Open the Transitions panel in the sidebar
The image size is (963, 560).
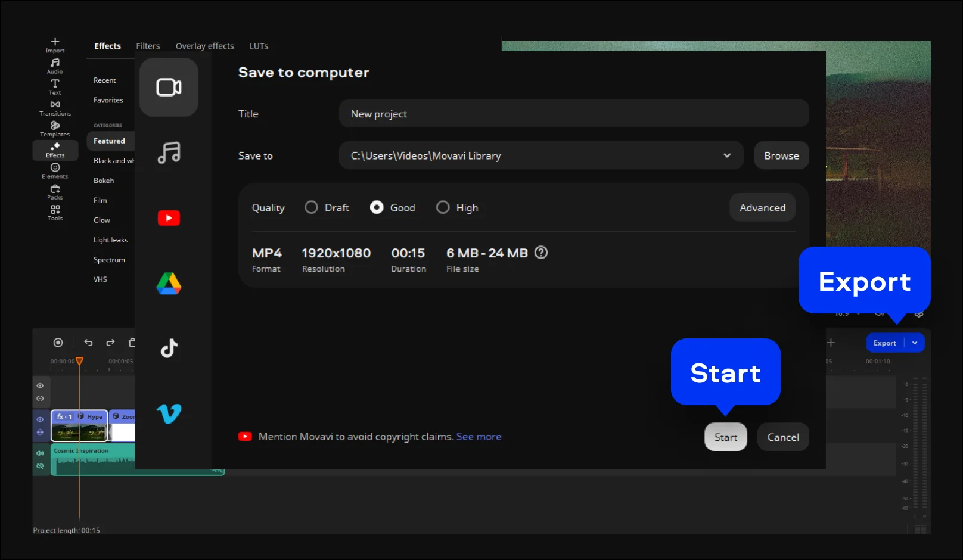pyautogui.click(x=55, y=108)
